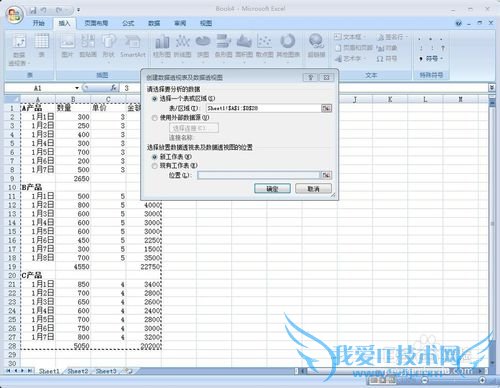This screenshot has height=388, width=500.
Task: Open the SmartArt graphic icon
Action: click(x=133, y=46)
